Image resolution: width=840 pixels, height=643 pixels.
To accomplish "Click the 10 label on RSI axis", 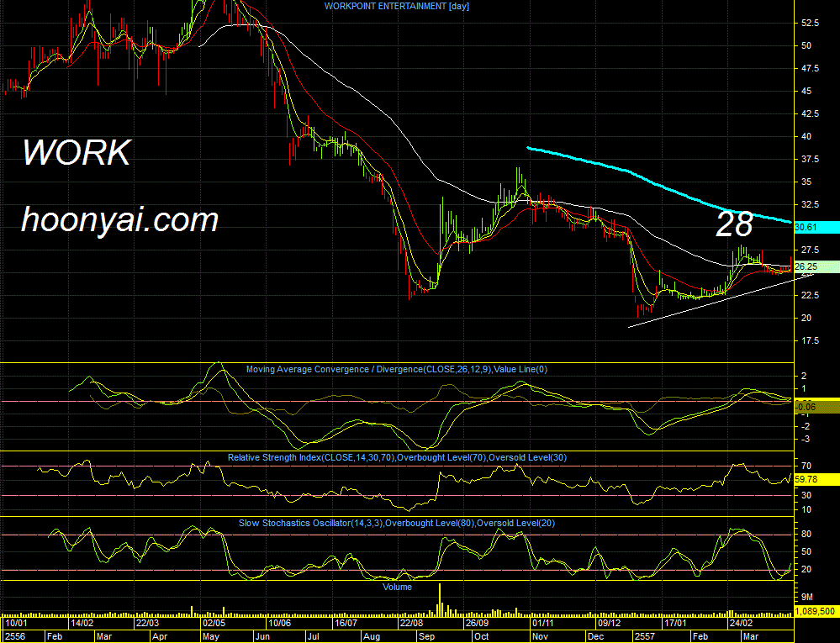I will coord(806,509).
